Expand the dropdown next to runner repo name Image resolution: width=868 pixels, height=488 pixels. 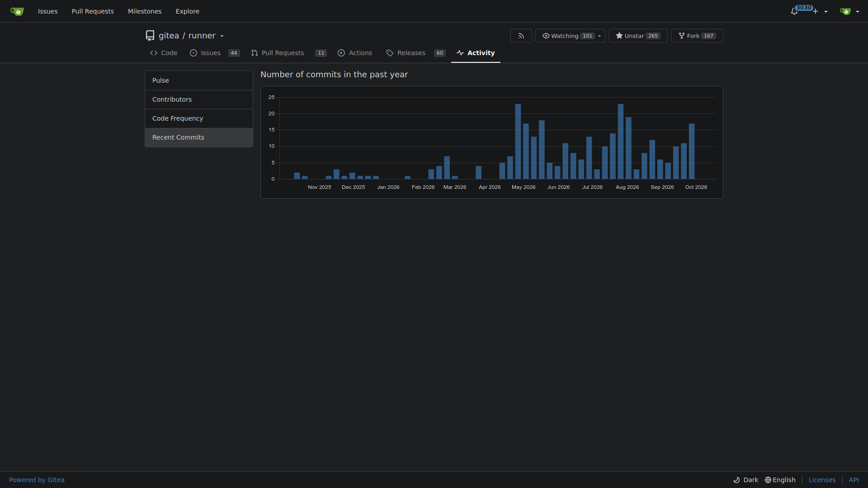[x=222, y=36]
